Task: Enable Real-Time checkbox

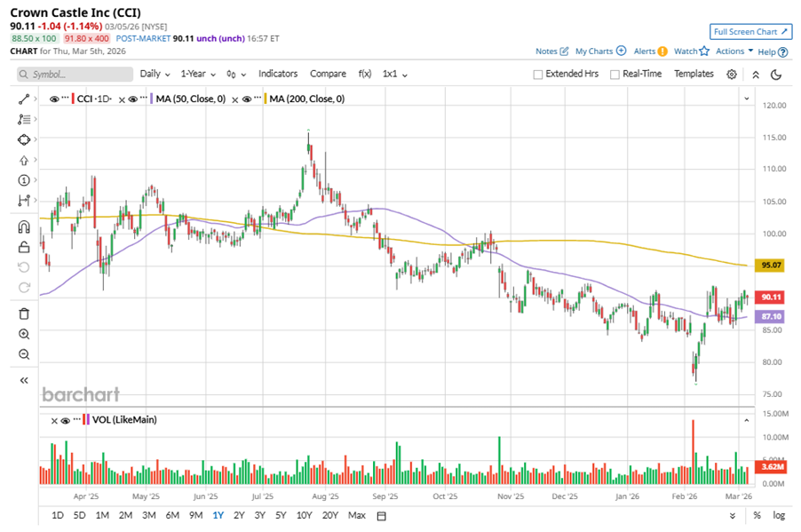Action: point(615,75)
